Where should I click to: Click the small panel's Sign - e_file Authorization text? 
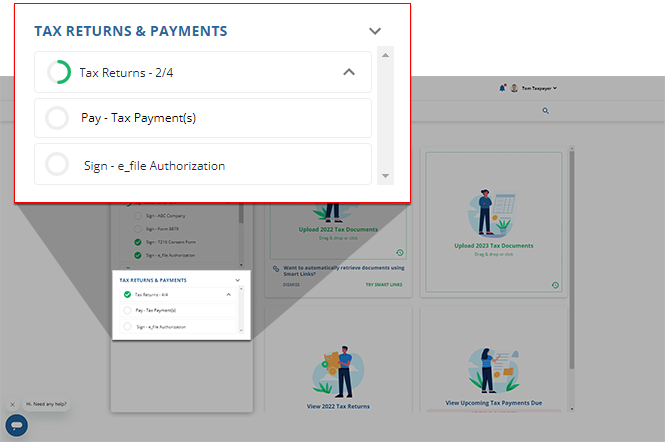point(161,327)
